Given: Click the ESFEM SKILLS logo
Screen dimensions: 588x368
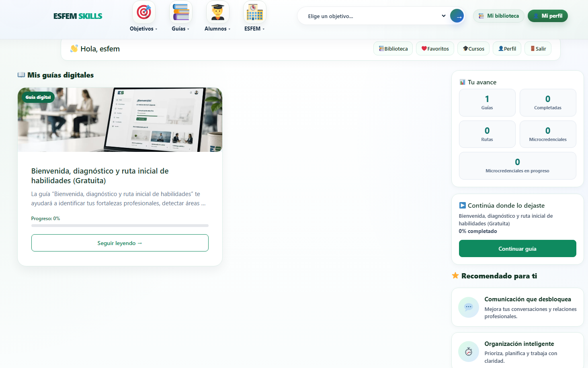Looking at the screenshot, I should pos(78,16).
